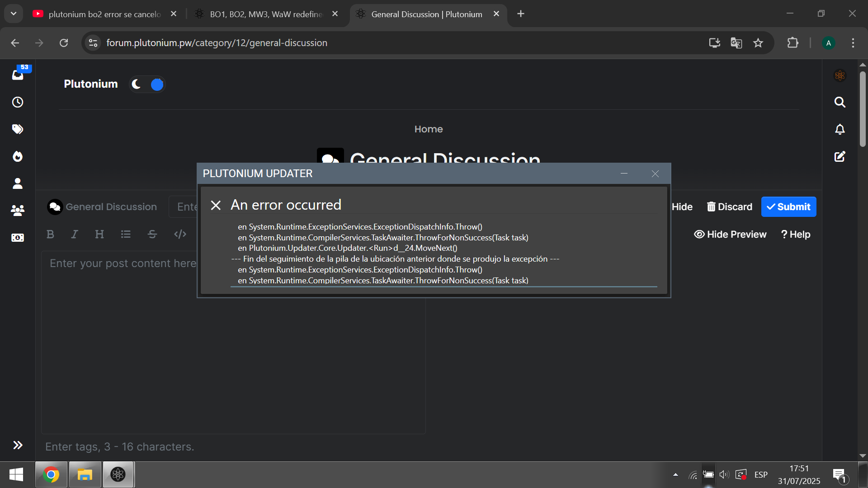Viewport: 868px width, 488px height.
Task: Submit the new topic
Action: [789, 207]
